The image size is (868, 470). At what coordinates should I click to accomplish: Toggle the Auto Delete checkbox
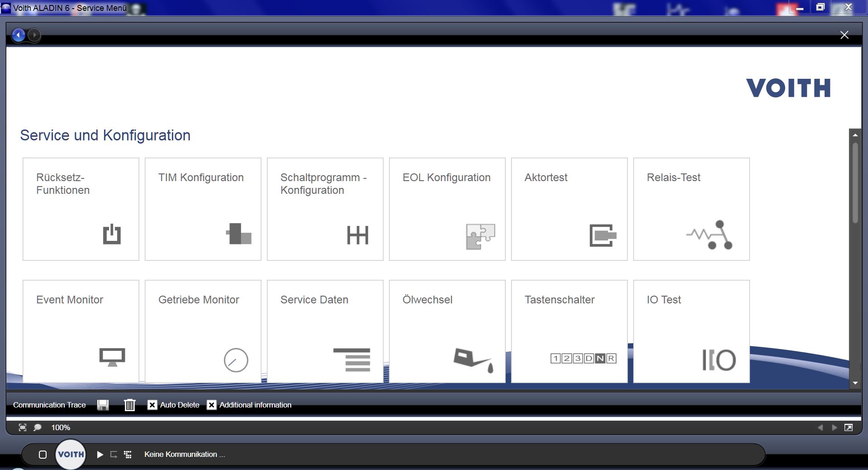click(152, 405)
